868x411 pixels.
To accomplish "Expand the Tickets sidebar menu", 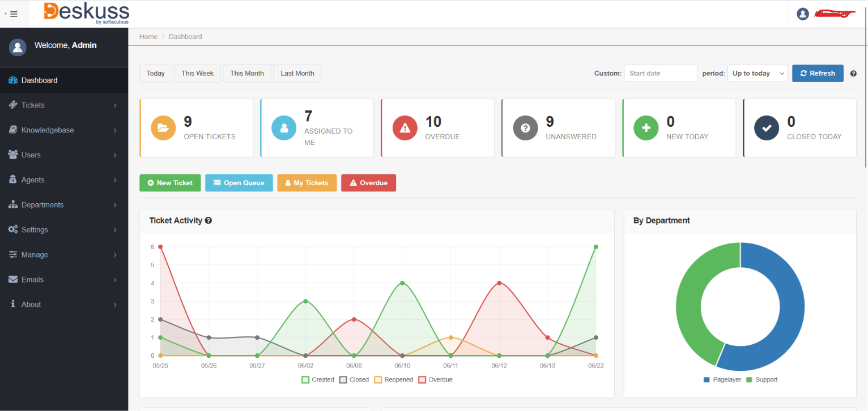I will [x=64, y=105].
